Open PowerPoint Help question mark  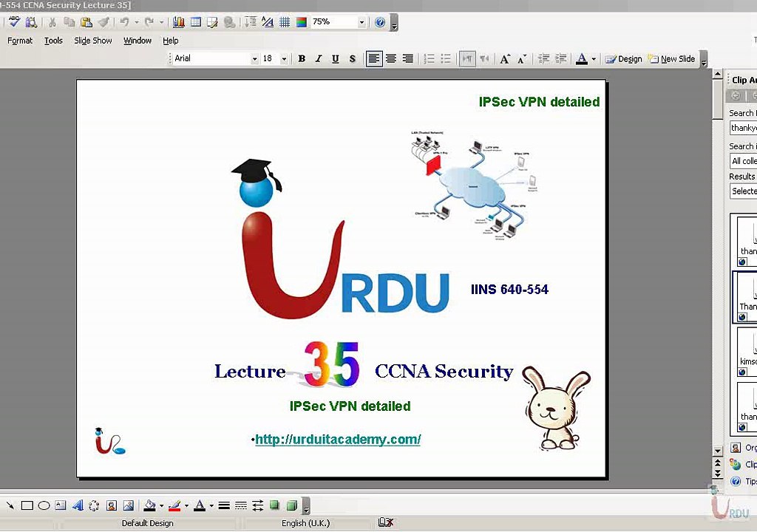click(x=380, y=21)
